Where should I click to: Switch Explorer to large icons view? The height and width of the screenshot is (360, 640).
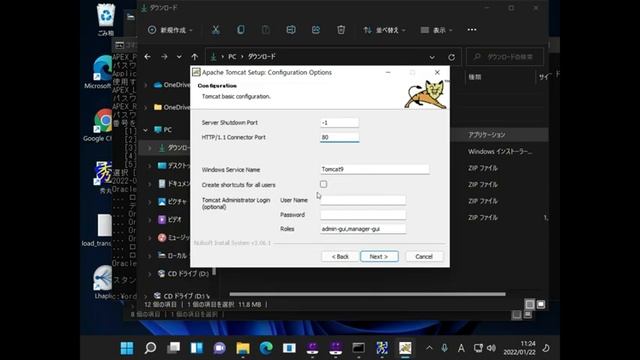(540, 304)
